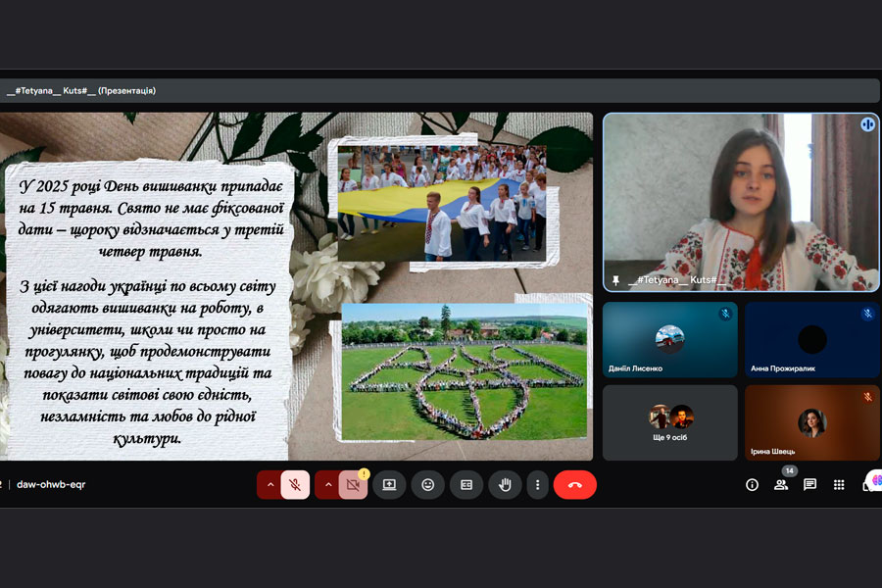Toggle closed captions button
The height and width of the screenshot is (588, 882).
point(466,485)
